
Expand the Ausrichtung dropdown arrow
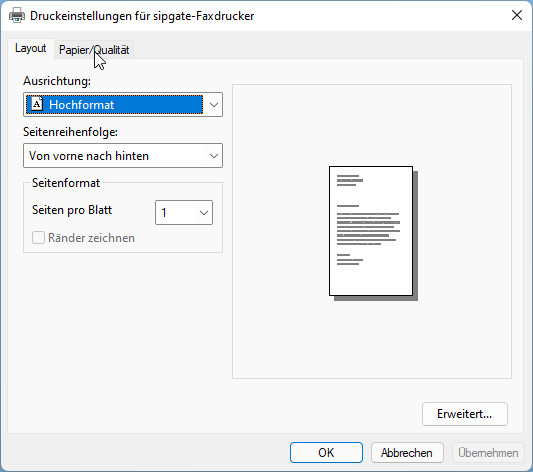[213, 105]
